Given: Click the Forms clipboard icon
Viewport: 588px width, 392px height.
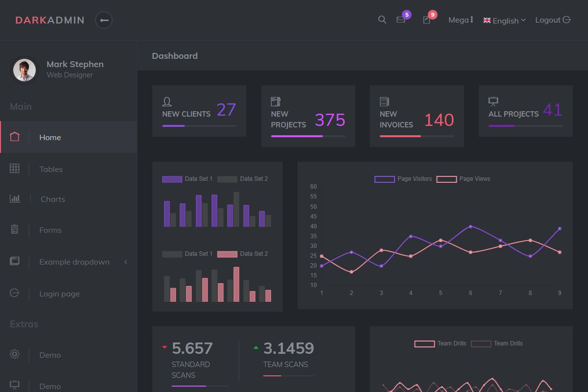Looking at the screenshot, I should pos(15,229).
